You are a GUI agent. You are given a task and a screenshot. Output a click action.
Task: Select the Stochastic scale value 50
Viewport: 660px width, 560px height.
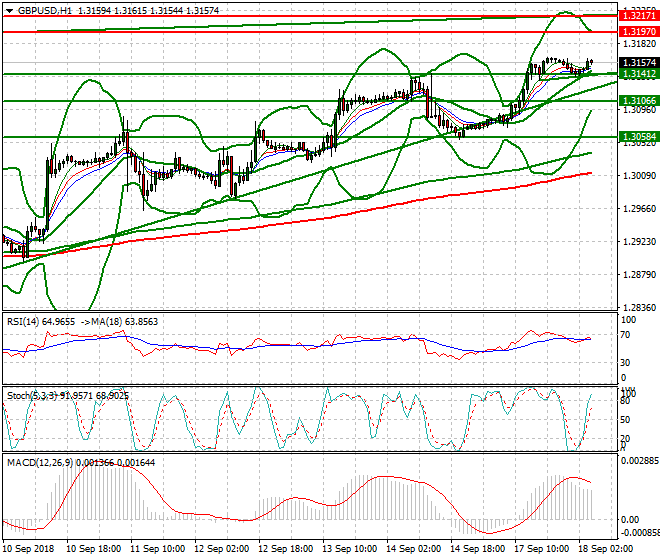[625, 420]
